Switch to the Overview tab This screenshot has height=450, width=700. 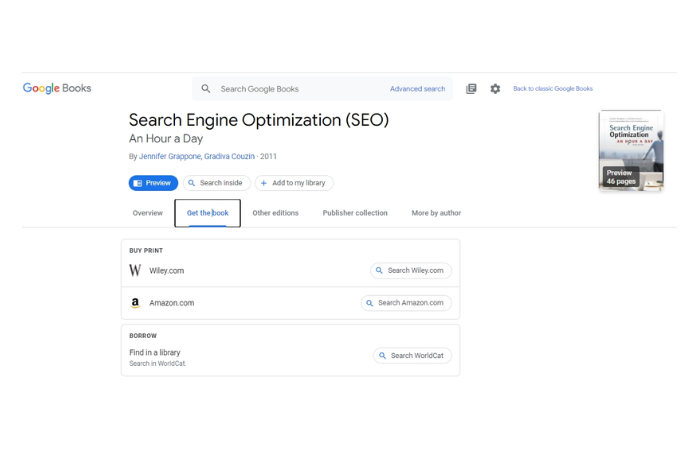(148, 213)
